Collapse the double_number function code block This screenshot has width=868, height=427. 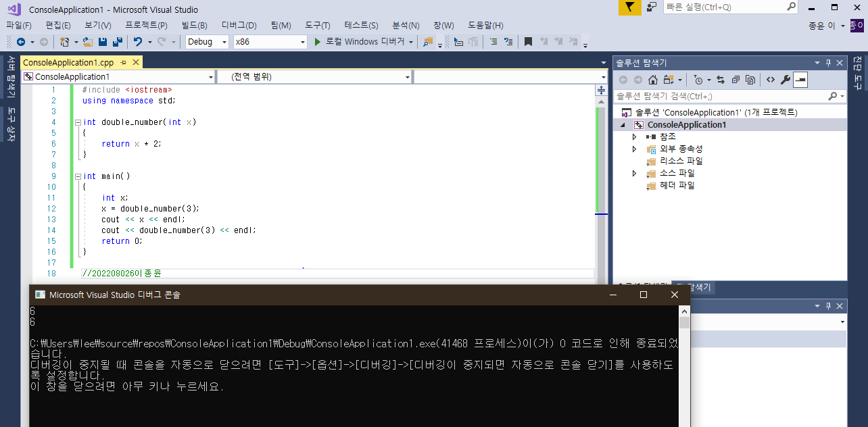(78, 122)
